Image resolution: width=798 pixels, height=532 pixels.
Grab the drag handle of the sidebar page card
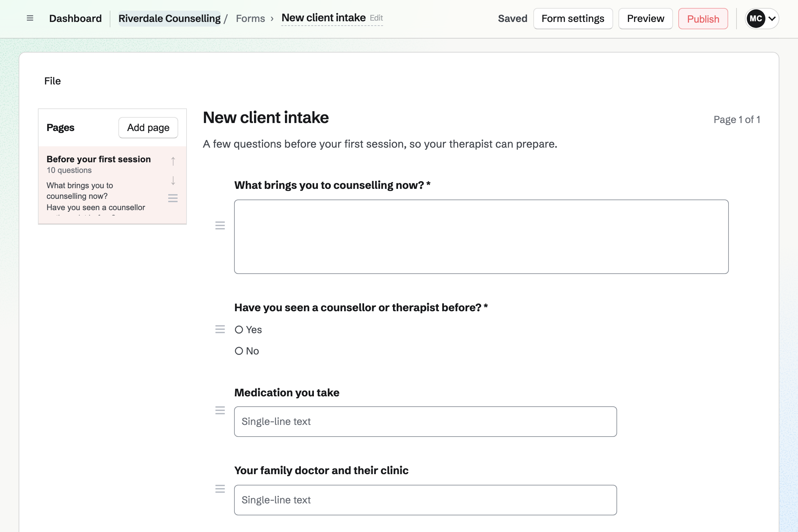173,198
